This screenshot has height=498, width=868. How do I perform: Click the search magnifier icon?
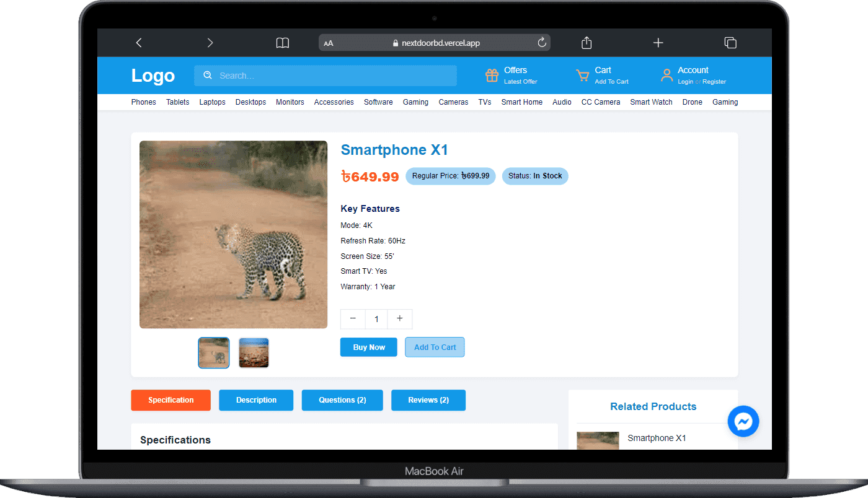point(208,75)
